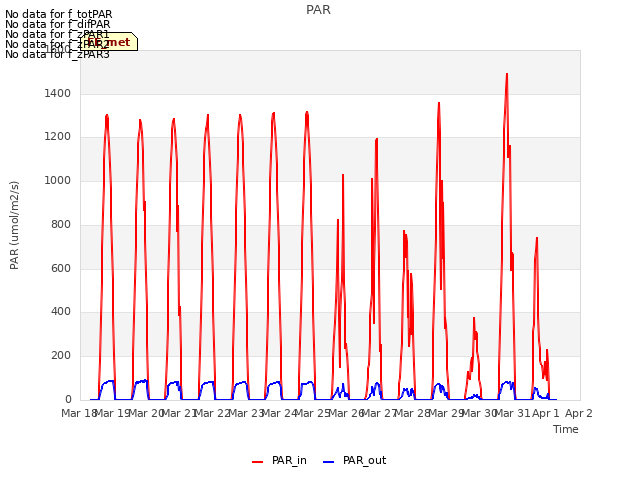Click the Apr 1 x-axis date label
640x480 pixels.
546,413
